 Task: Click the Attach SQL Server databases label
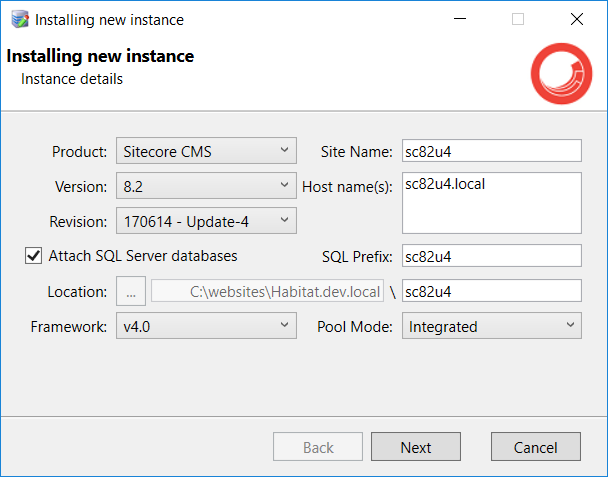(143, 256)
